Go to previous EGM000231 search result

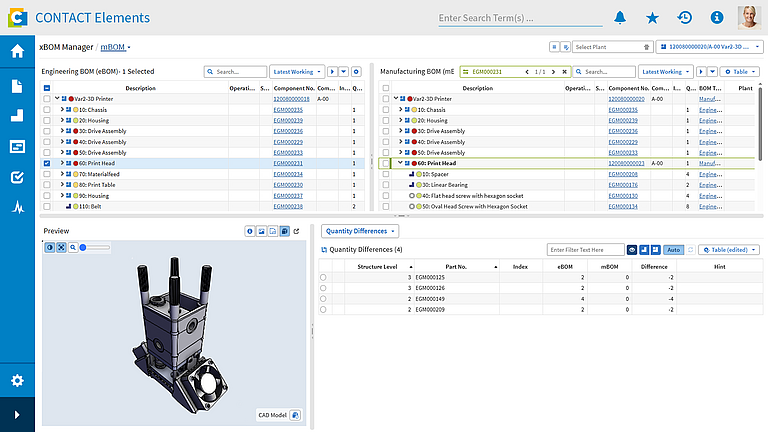click(527, 72)
